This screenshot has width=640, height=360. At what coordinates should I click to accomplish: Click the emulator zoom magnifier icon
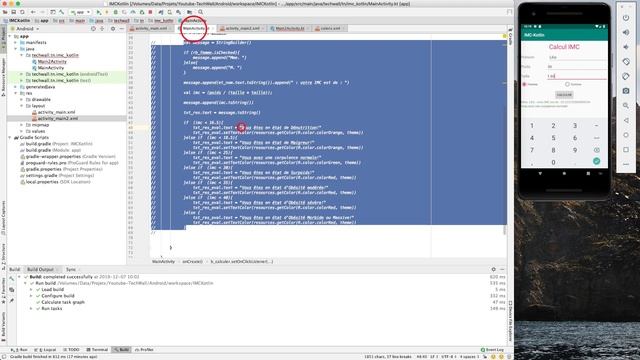(x=626, y=106)
